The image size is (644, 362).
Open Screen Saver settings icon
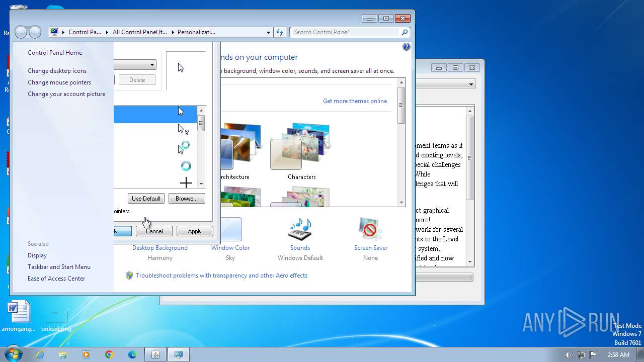click(x=370, y=229)
